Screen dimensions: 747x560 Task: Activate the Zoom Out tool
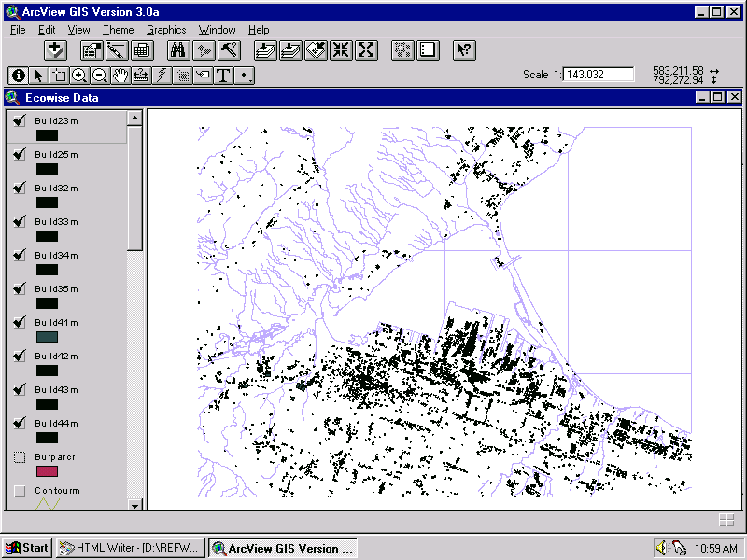tap(100, 76)
